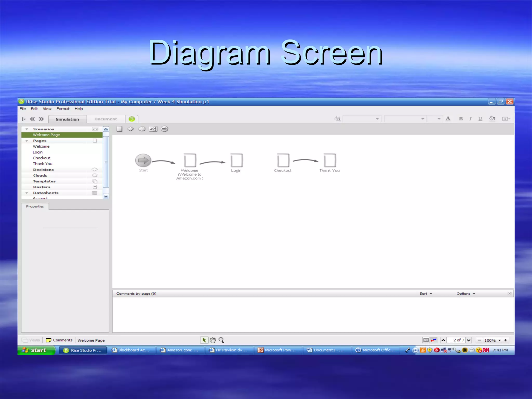Toggle italic text formatting

coord(470,119)
